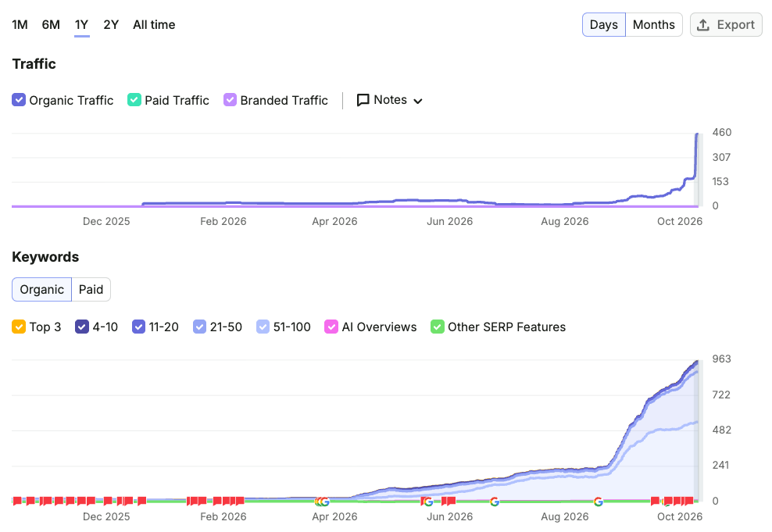The width and height of the screenshot is (772, 532).
Task: Select the 1M time range
Action: 20,24
